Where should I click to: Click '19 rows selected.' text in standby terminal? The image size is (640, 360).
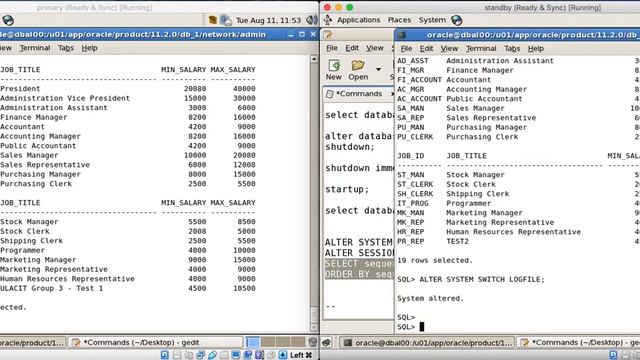click(x=435, y=260)
